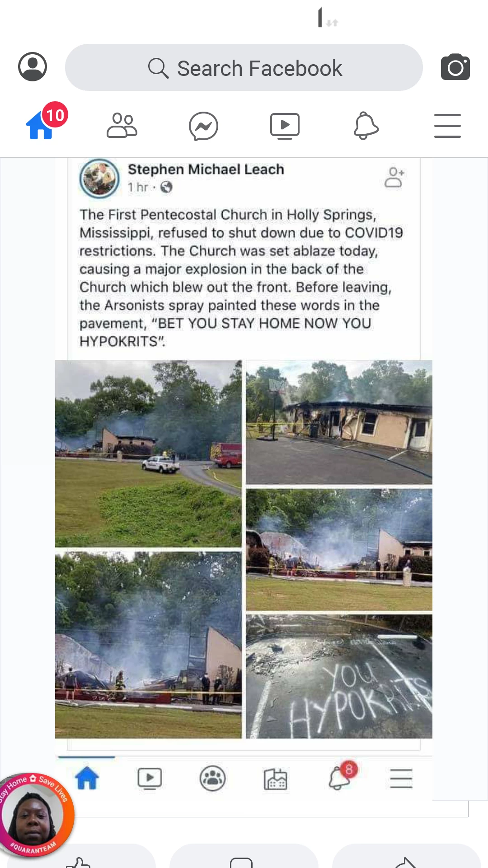Open the Friends tab icon
Screen dimensions: 488x868
tap(122, 125)
